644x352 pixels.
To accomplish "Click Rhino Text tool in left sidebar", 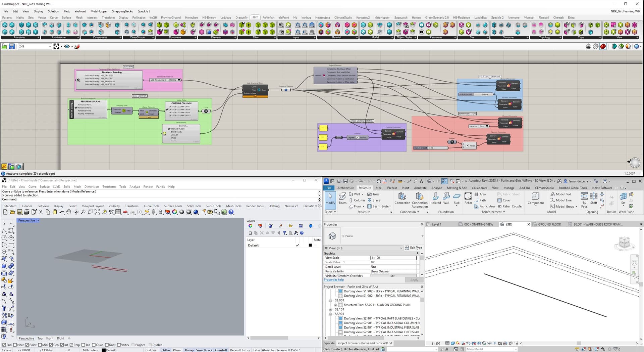I will 4,308.
